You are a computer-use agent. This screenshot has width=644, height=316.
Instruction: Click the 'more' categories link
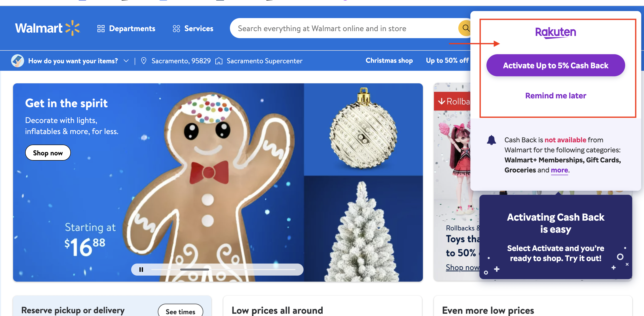559,170
